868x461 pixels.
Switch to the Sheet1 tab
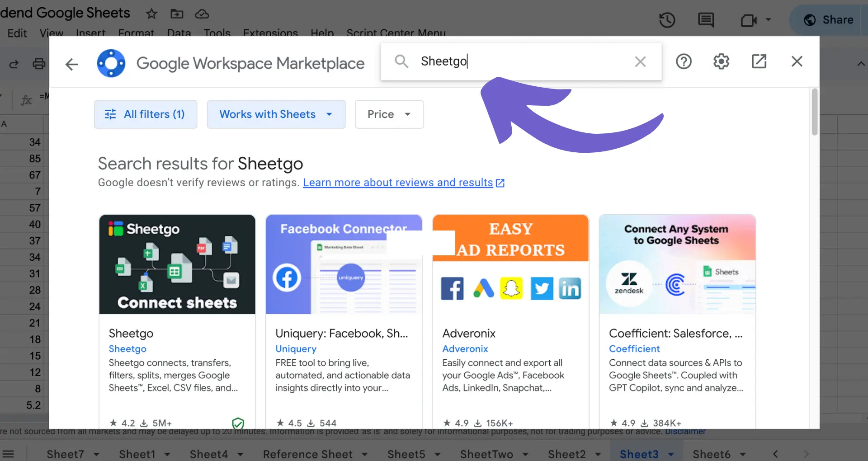[x=137, y=454]
